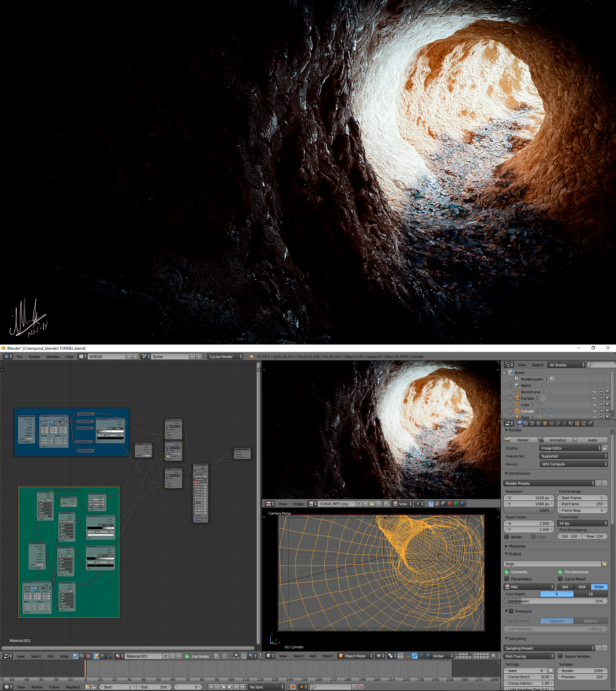616x691 pixels.
Task: Enable the Square Samples checkbox
Action: 560,656
